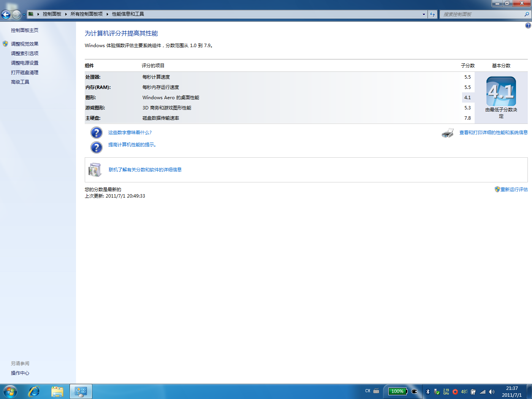Image resolution: width=532 pixels, height=399 pixels.
Task: Select 控制面板 breadcrumb in address bar
Action: tap(52, 14)
